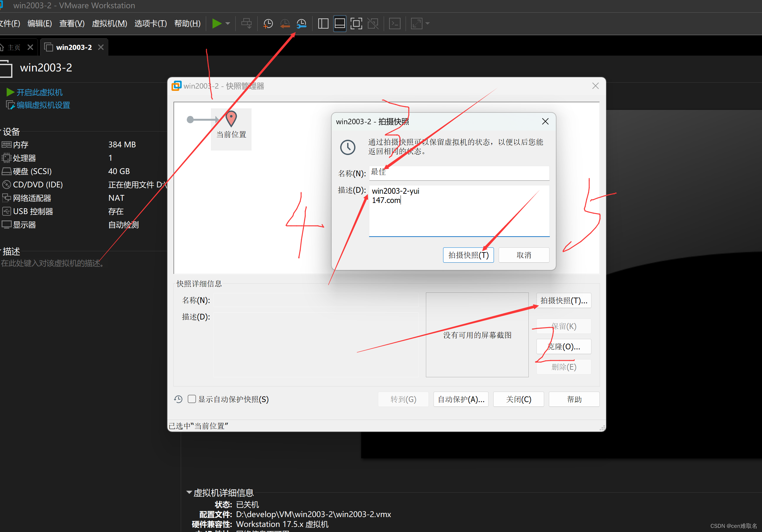Toggle the thumbnail bar view icon
The width and height of the screenshot is (762, 532).
[x=340, y=24]
